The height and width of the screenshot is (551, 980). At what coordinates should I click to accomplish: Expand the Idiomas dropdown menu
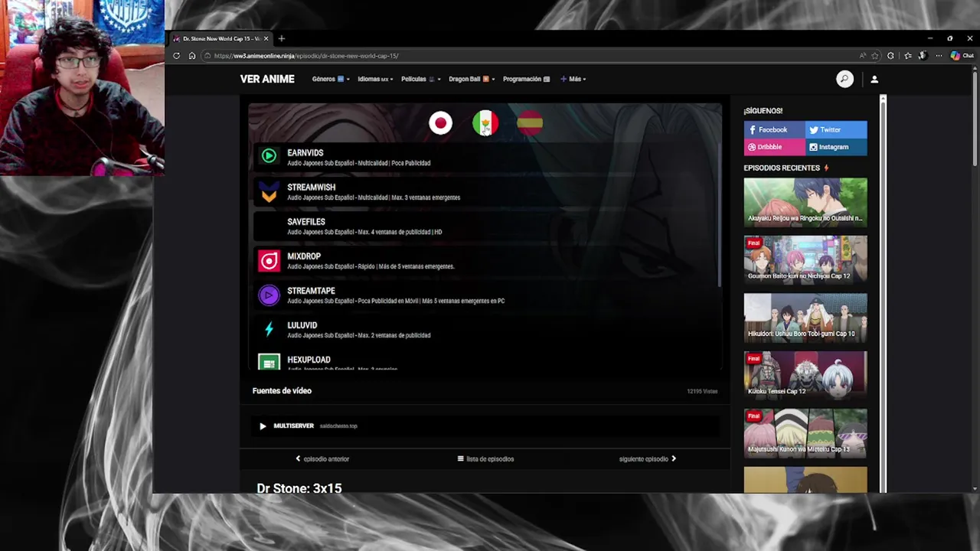[x=375, y=79]
